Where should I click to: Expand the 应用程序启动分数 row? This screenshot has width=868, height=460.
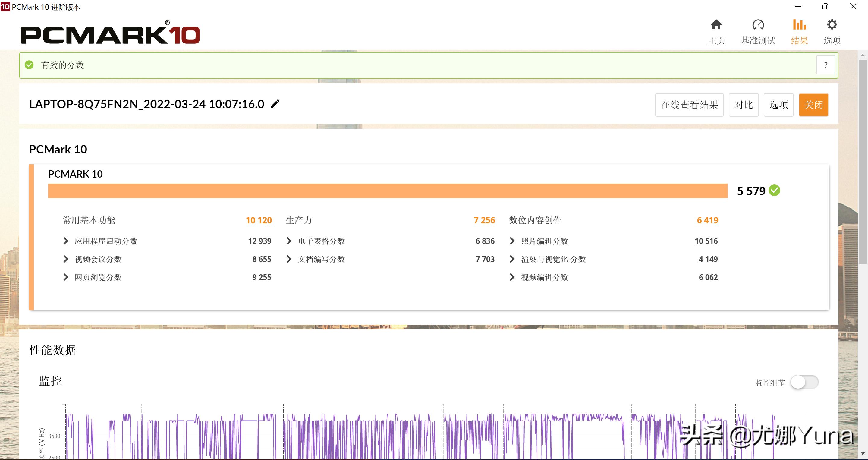tap(66, 241)
